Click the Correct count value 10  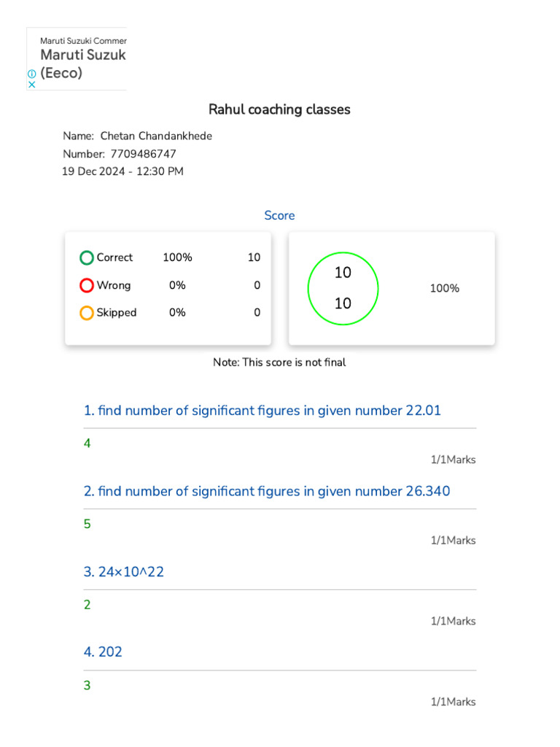point(254,258)
